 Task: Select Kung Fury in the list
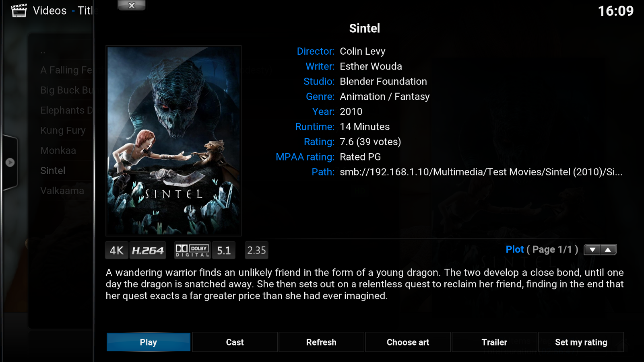(63, 130)
